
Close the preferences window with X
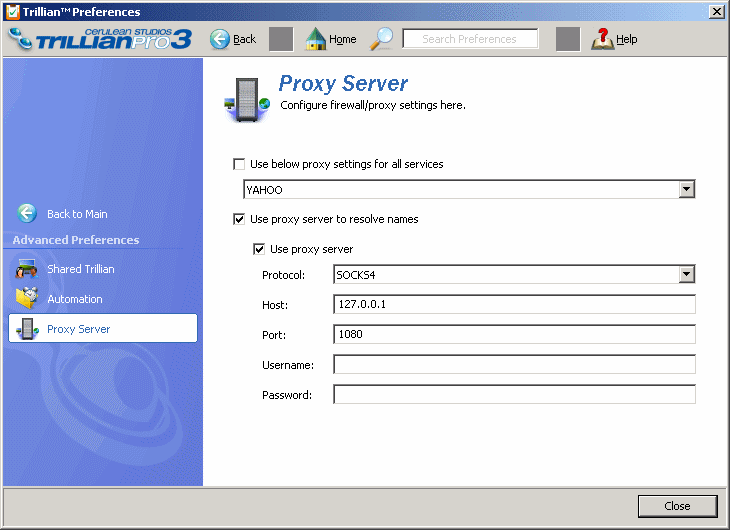716,12
